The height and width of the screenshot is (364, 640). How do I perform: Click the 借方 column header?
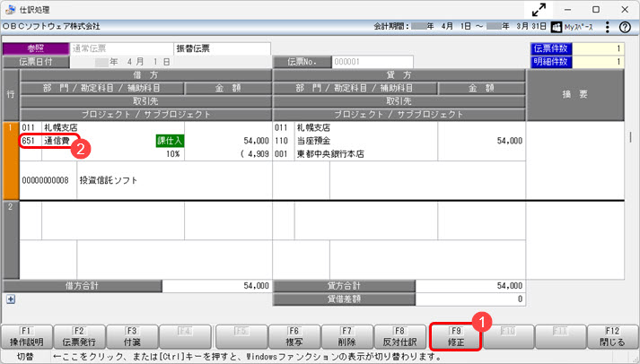coord(145,75)
